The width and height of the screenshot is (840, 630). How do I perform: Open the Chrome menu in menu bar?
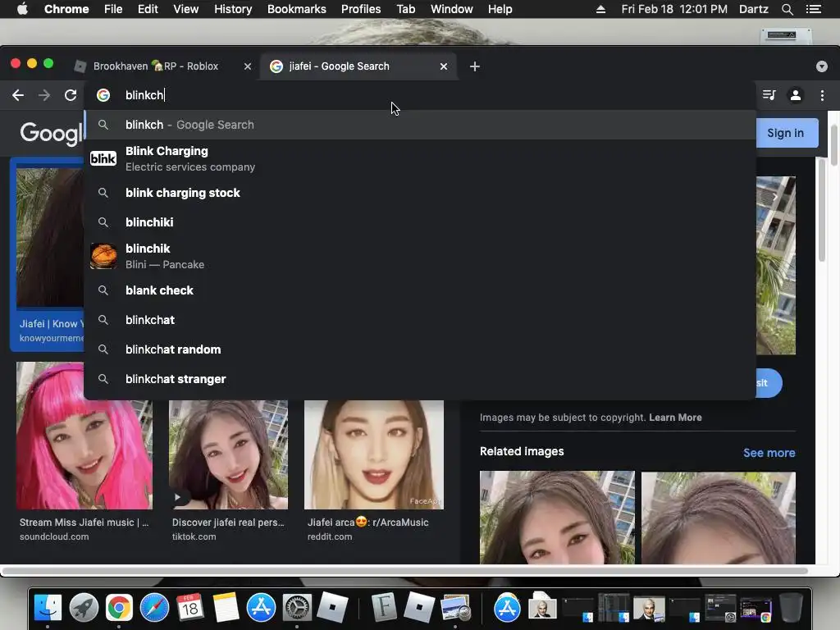point(66,9)
